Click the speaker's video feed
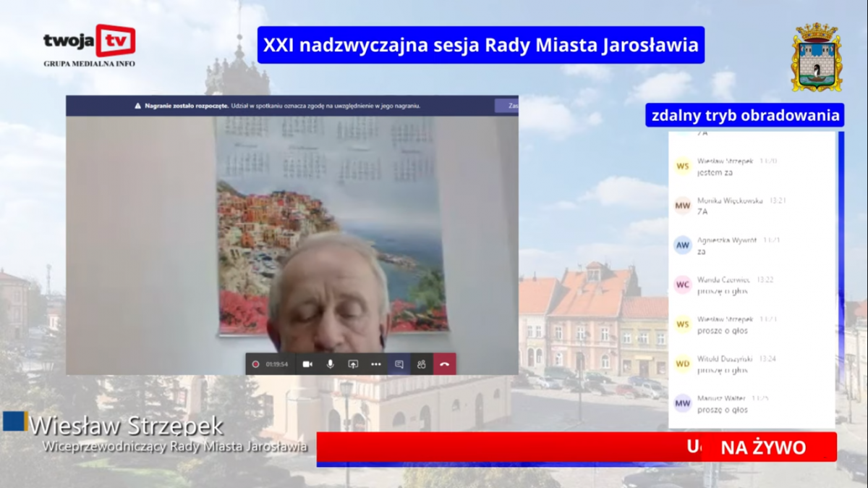The height and width of the screenshot is (488, 868). tap(292, 245)
